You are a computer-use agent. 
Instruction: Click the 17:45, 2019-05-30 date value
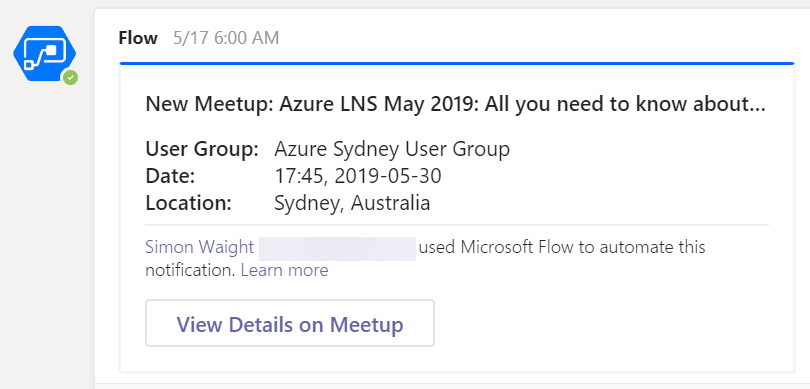click(x=357, y=177)
